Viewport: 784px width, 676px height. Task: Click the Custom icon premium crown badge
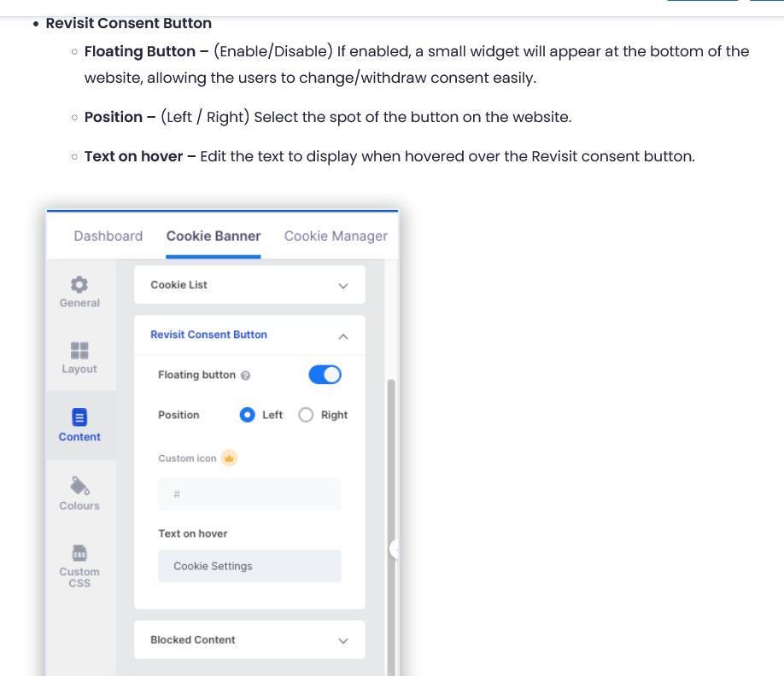(229, 458)
